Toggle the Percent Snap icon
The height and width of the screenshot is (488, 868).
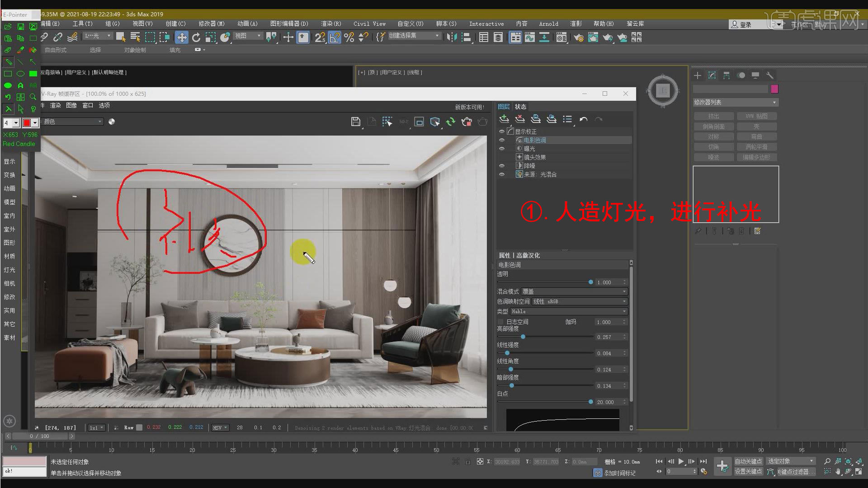tap(349, 38)
